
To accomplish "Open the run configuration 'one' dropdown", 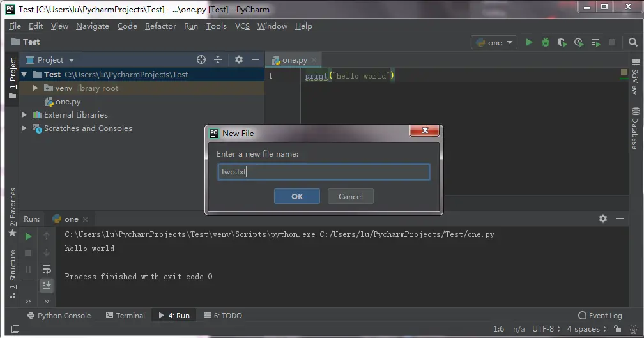I will click(494, 42).
